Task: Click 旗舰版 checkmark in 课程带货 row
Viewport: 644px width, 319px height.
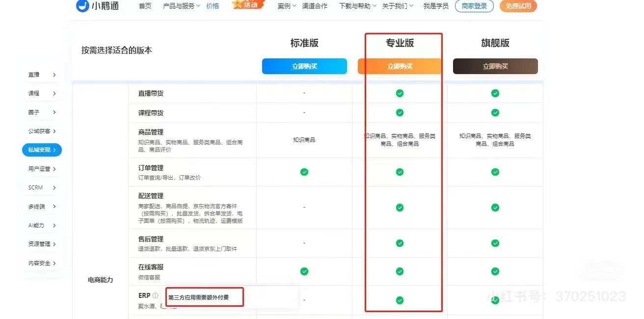Action: coord(495,113)
